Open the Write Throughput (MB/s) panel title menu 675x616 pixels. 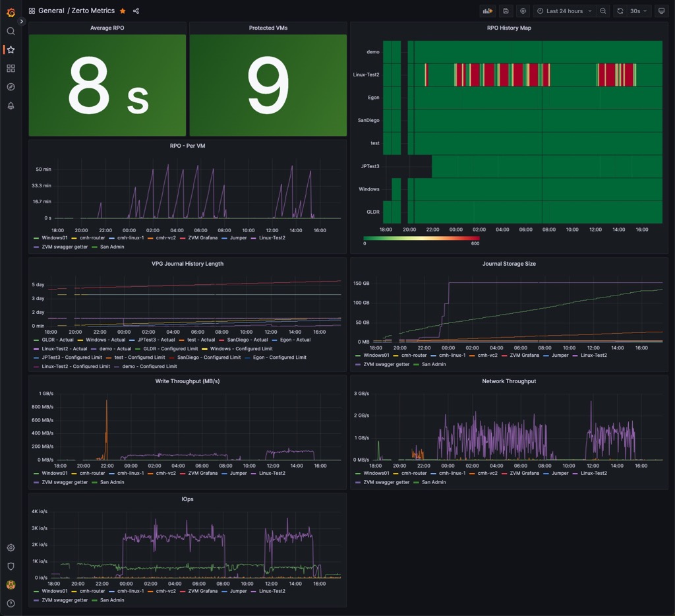click(x=187, y=381)
